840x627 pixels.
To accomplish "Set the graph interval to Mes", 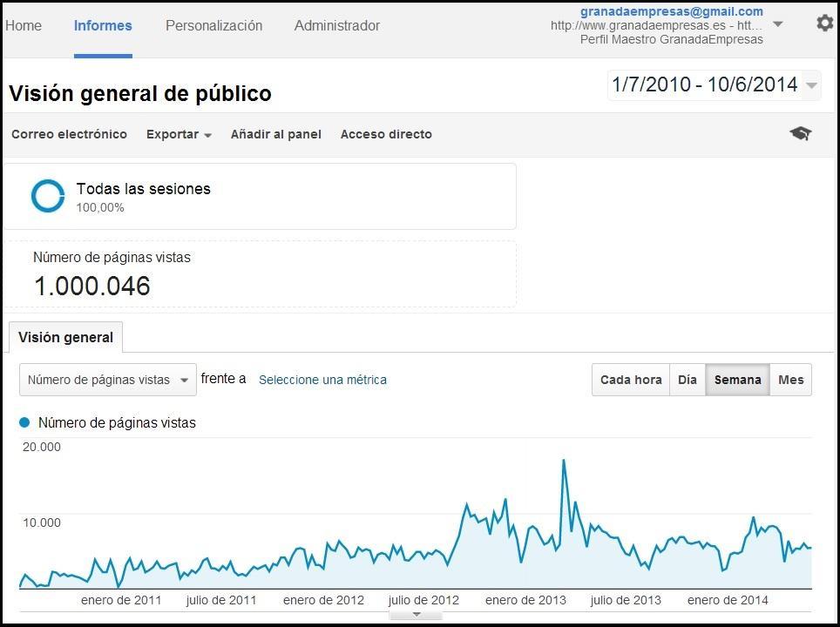I will coord(790,380).
